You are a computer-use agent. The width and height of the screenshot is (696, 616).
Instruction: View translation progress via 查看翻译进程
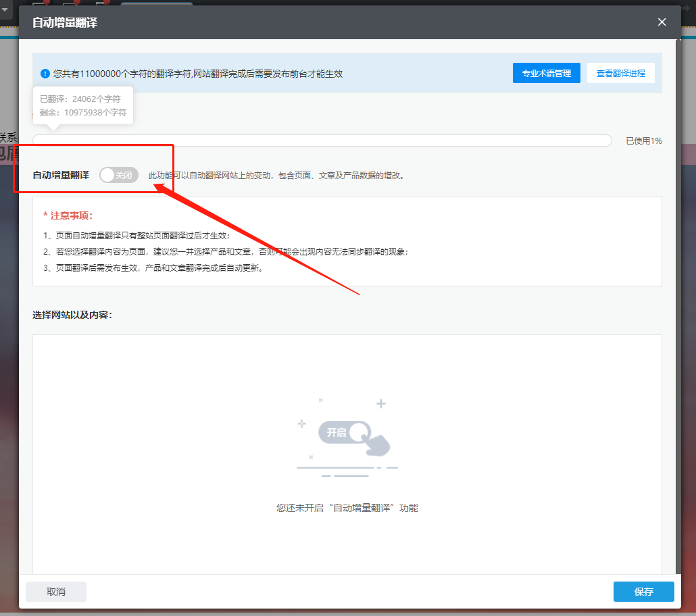pyautogui.click(x=620, y=74)
